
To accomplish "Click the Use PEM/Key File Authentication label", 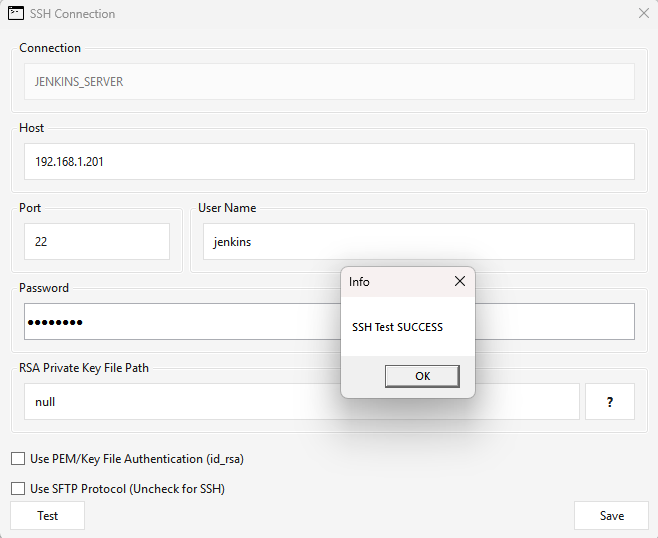I will point(137,459).
